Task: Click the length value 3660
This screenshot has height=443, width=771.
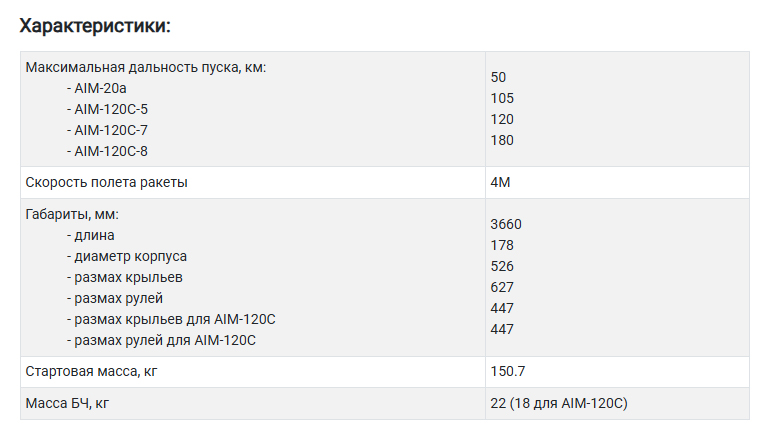Action: click(506, 224)
